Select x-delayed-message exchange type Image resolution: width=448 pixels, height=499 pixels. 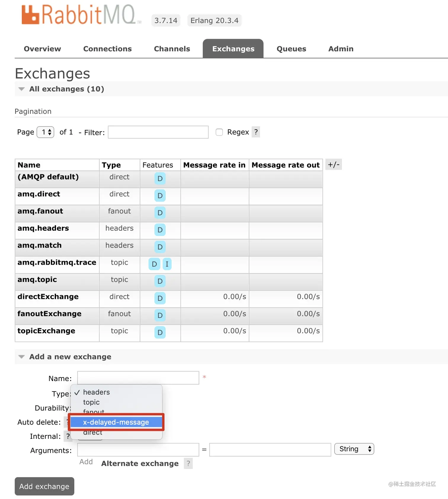pos(116,422)
